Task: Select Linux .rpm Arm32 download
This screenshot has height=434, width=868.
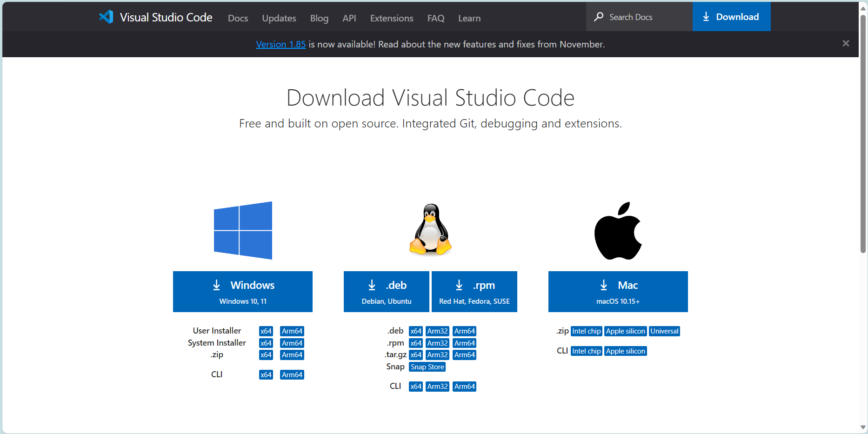Action: [438, 343]
